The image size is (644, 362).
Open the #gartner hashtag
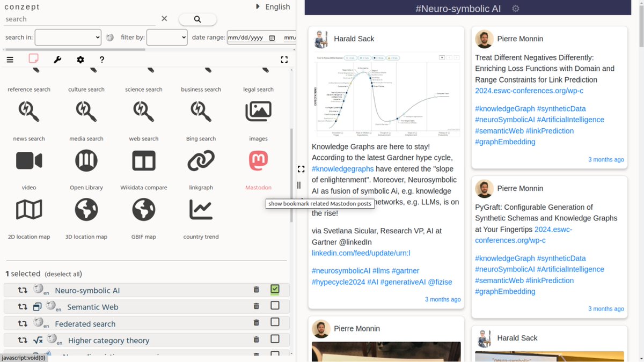coord(406,271)
